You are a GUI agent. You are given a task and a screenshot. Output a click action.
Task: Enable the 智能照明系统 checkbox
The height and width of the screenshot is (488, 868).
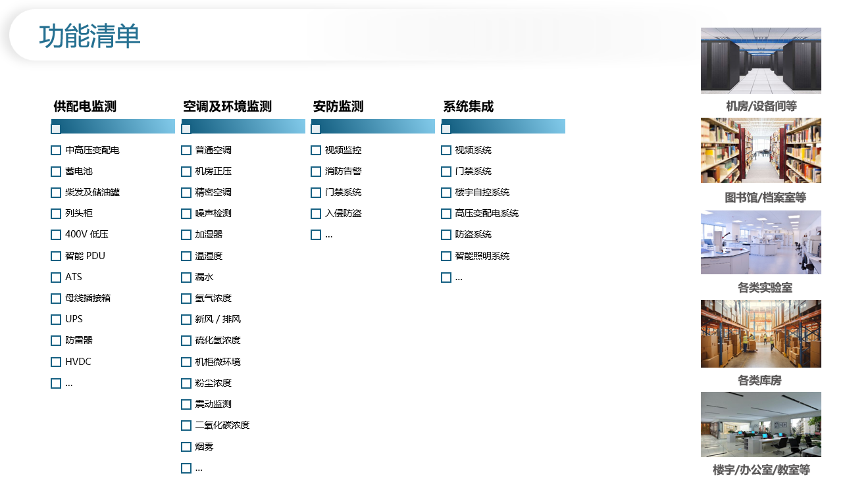[x=446, y=256]
